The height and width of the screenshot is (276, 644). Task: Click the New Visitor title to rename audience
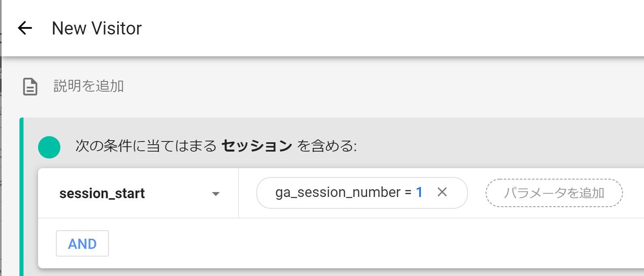(x=96, y=28)
